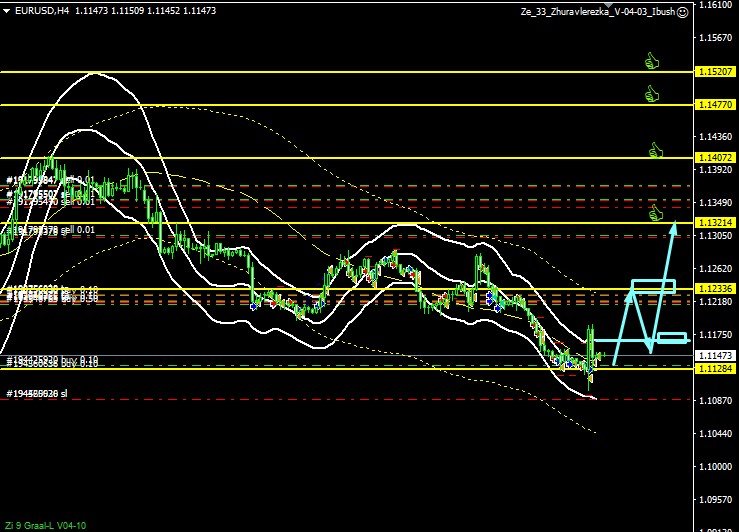Click the expert advisor smiley face icon

683,12
